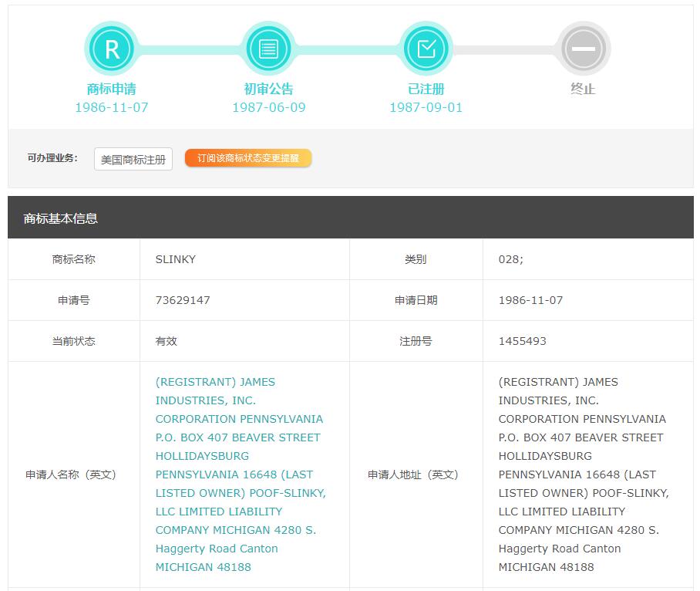700x591 pixels.
Task: Click the R trademark application step icon
Action: coord(112,49)
